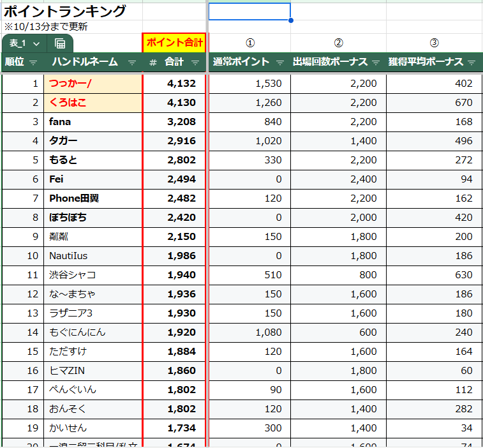The width and height of the screenshot is (483, 448).
Task: Select the name cell もぐにんにん
Action: [93, 332]
